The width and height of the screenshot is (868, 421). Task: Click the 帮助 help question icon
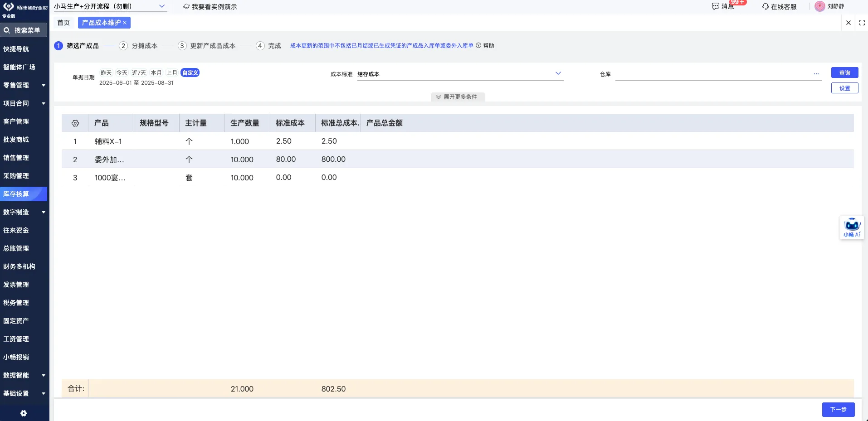tap(478, 45)
